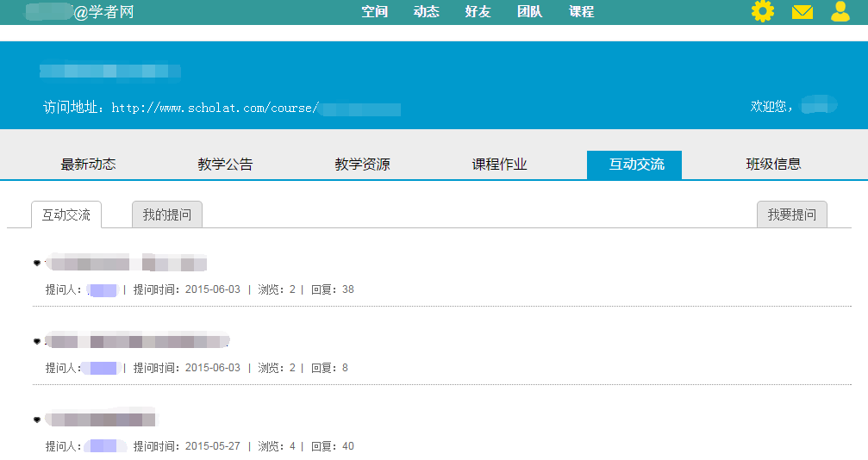Click 课程 in the top navigation
868x460 pixels.
pyautogui.click(x=582, y=12)
